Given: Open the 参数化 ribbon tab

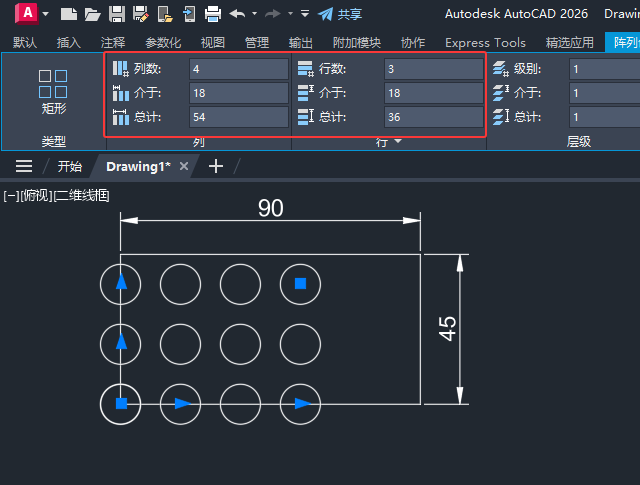Looking at the screenshot, I should point(163,42).
